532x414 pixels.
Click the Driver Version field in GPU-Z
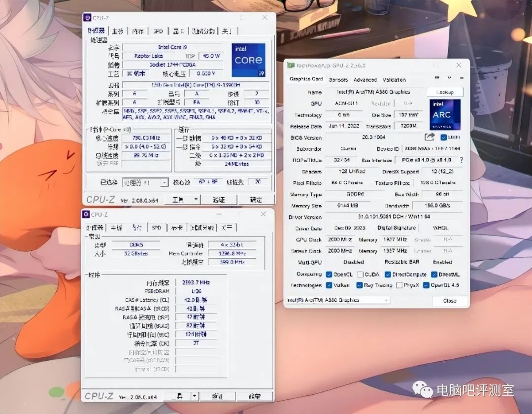pos(394,216)
